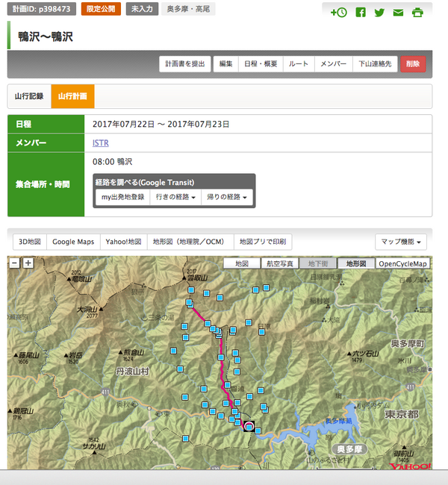Click the 計画書を提出 button
The height and width of the screenshot is (485, 448).
(184, 64)
